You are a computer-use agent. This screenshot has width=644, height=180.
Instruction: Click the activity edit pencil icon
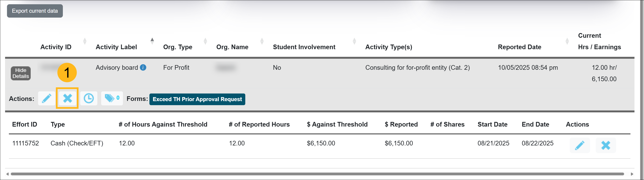tap(47, 98)
